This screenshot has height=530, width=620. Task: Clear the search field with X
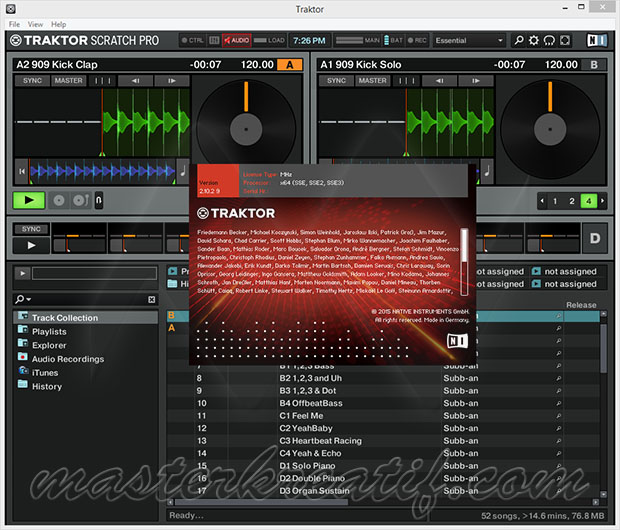tap(151, 300)
